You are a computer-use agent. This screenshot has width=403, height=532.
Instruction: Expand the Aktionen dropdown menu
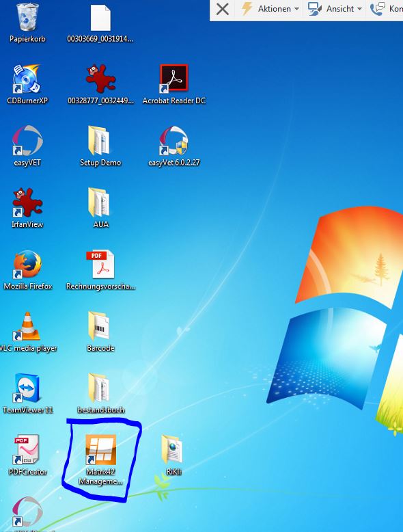tap(270, 9)
